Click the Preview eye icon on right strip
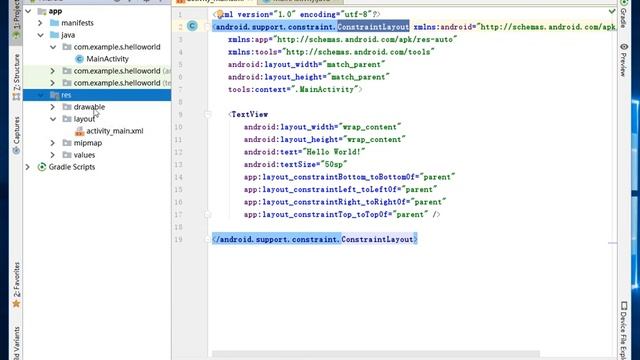640x360 pixels. pyautogui.click(x=624, y=47)
